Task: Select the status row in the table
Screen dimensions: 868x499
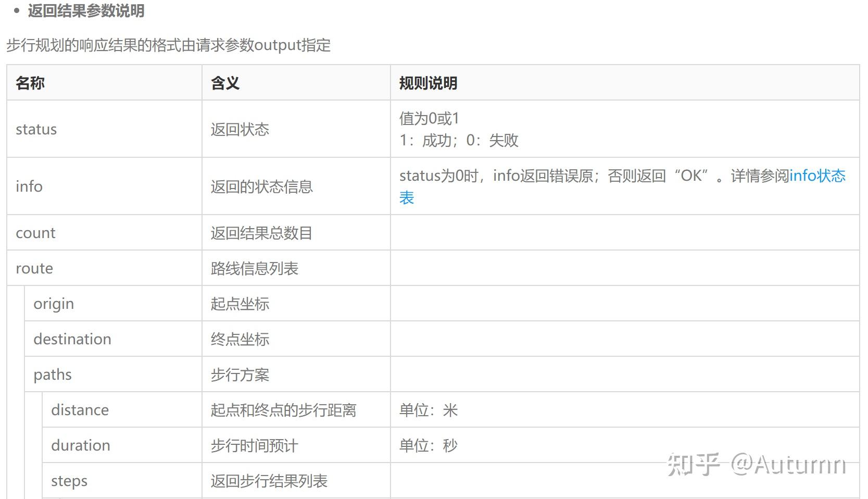Action: [35, 129]
